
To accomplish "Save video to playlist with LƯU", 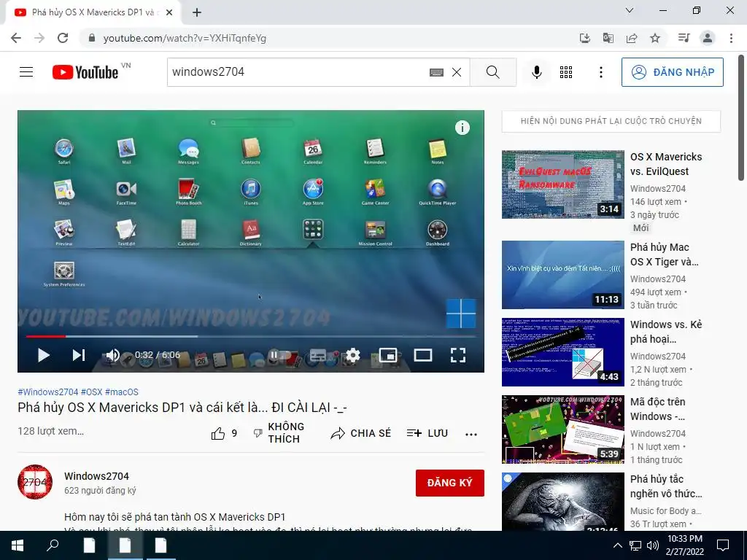I will pos(427,433).
